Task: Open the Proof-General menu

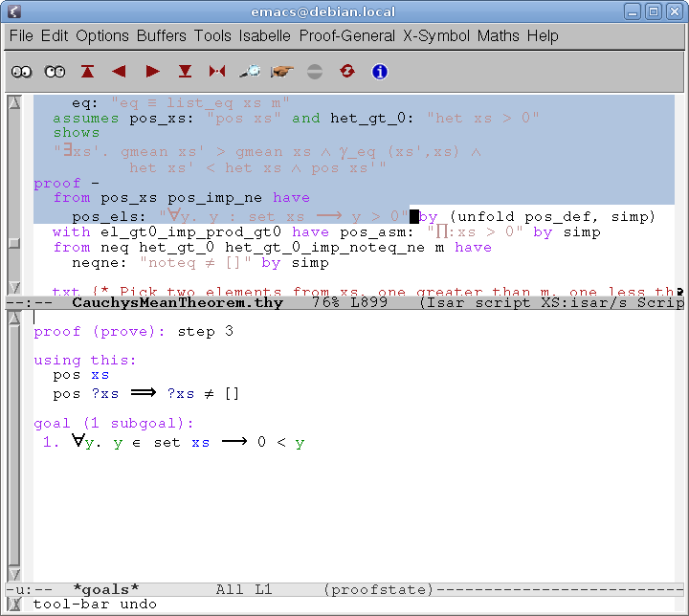Action: [346, 36]
